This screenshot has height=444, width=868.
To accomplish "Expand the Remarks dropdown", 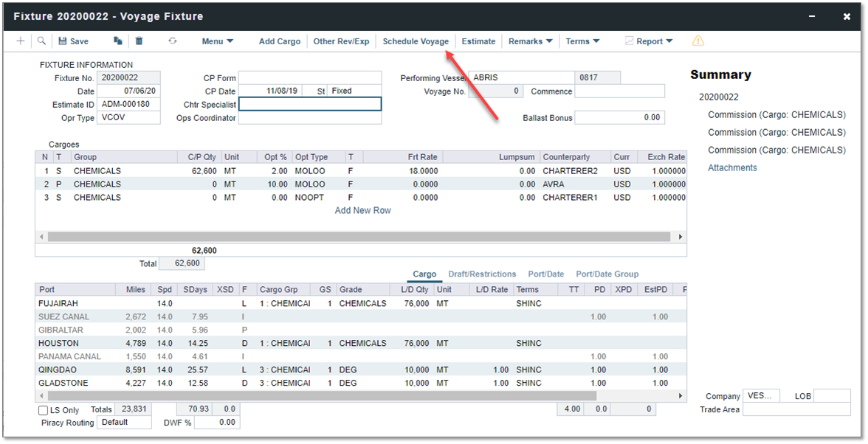I will [x=530, y=41].
